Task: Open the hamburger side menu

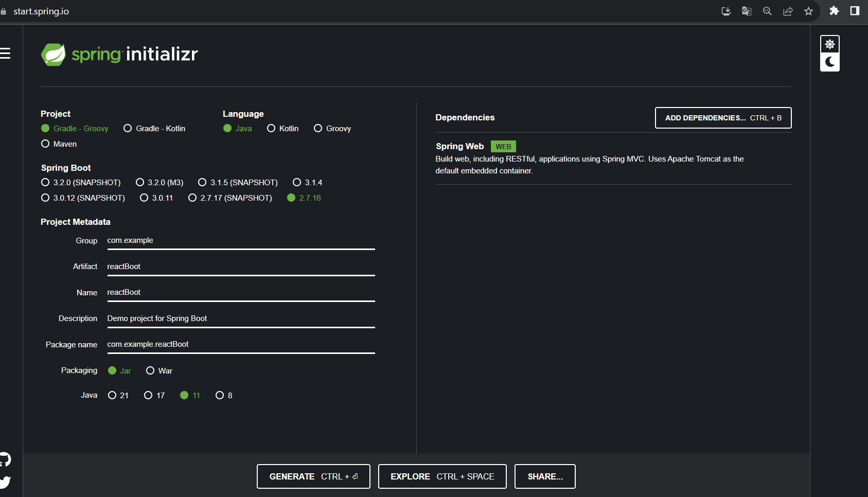Action: tap(5, 54)
